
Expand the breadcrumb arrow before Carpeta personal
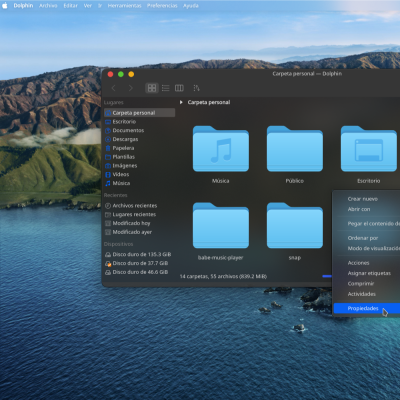(181, 102)
